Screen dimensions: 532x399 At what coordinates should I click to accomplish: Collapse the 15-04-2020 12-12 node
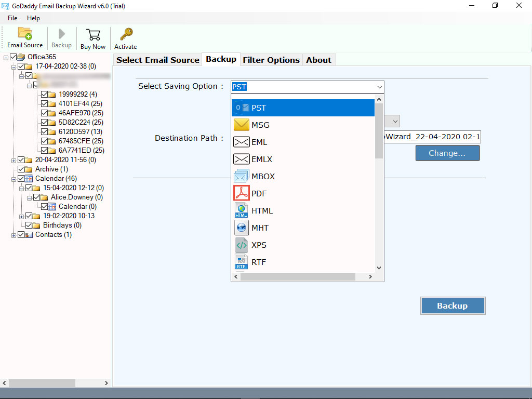[x=21, y=189]
